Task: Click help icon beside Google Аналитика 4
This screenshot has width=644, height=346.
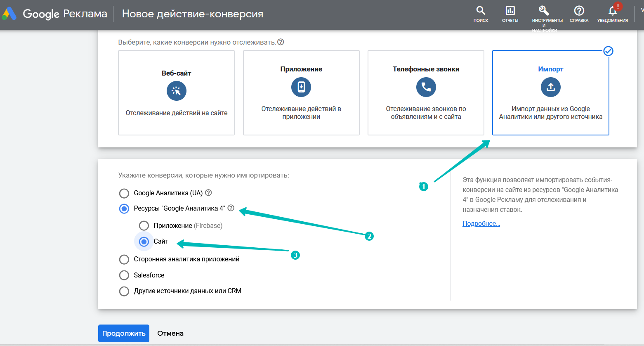Action: [231, 208]
